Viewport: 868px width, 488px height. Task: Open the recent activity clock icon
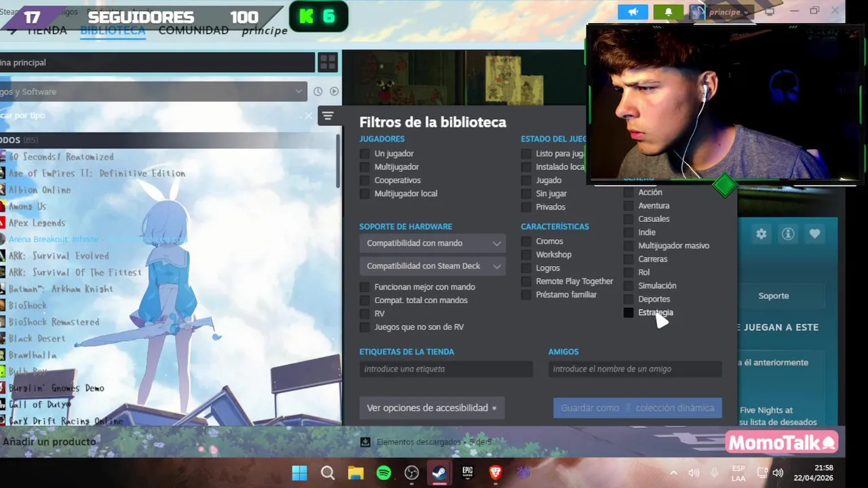[318, 91]
